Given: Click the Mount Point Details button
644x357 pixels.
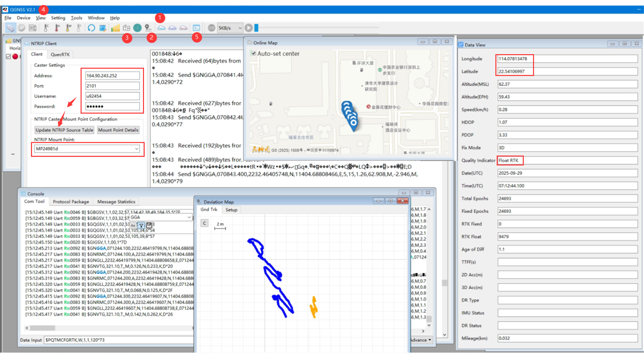Looking at the screenshot, I should pyautogui.click(x=118, y=130).
